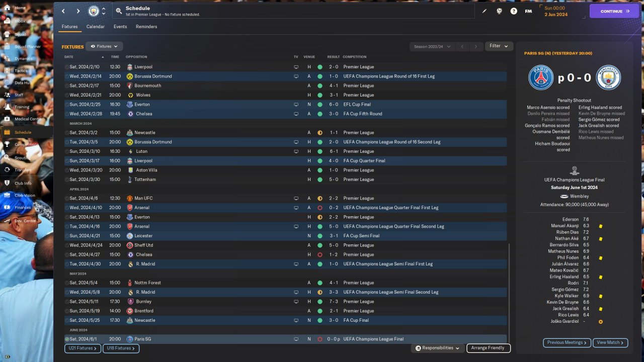Go forward using the right arrow
Screen dimensions: 644x362
tap(78, 11)
